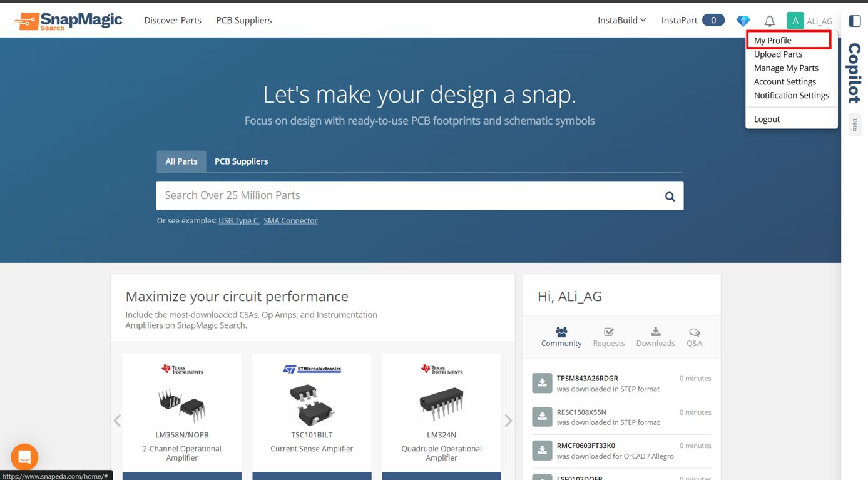Click the download icon beside TPSM843A26RDGR
The width and height of the screenshot is (868, 480).
tap(542, 383)
